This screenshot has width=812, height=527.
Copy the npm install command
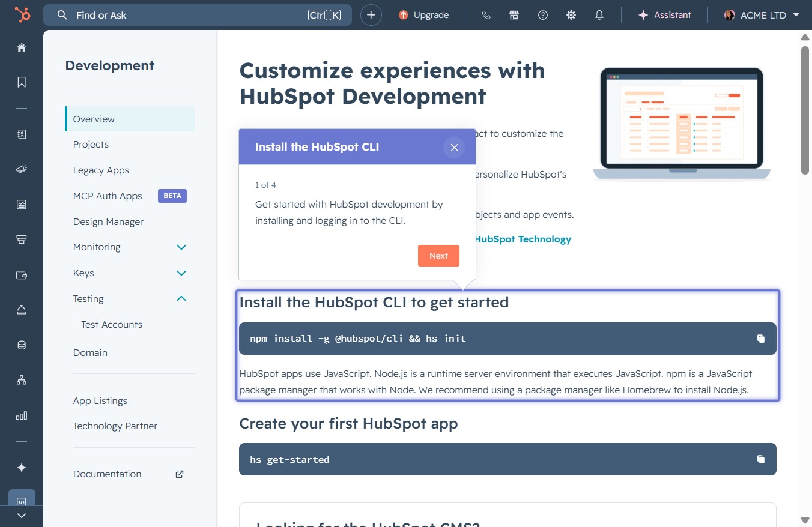[761, 339]
